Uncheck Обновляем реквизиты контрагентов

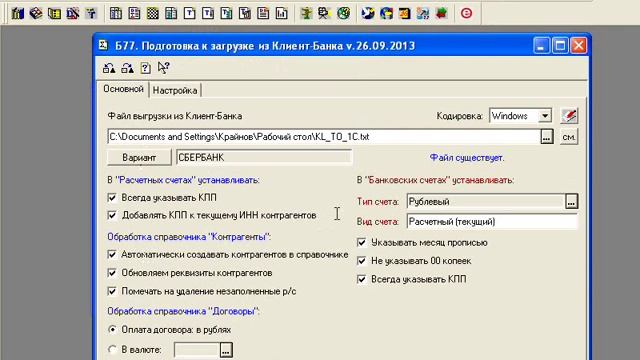[112, 273]
